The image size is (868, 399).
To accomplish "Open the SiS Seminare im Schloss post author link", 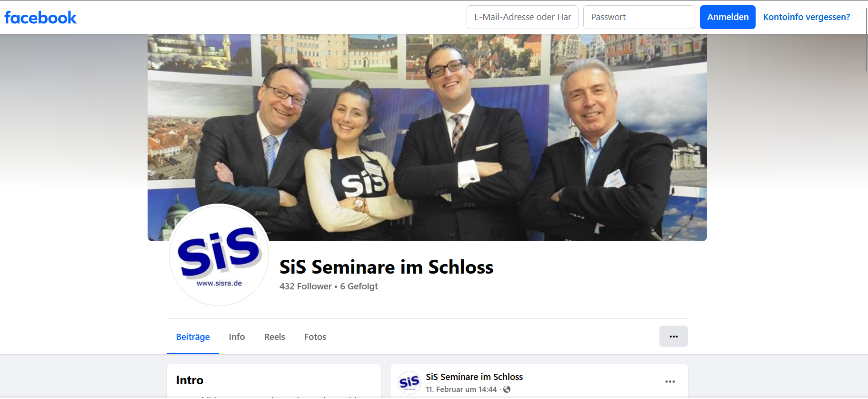I will point(474,377).
